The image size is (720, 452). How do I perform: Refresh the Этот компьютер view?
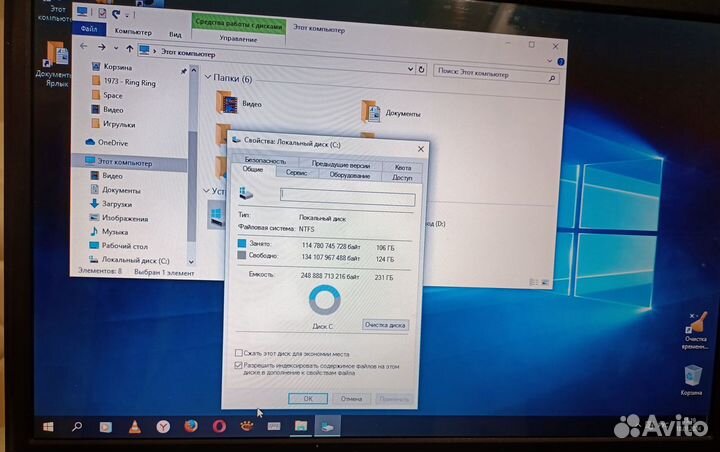coord(421,69)
